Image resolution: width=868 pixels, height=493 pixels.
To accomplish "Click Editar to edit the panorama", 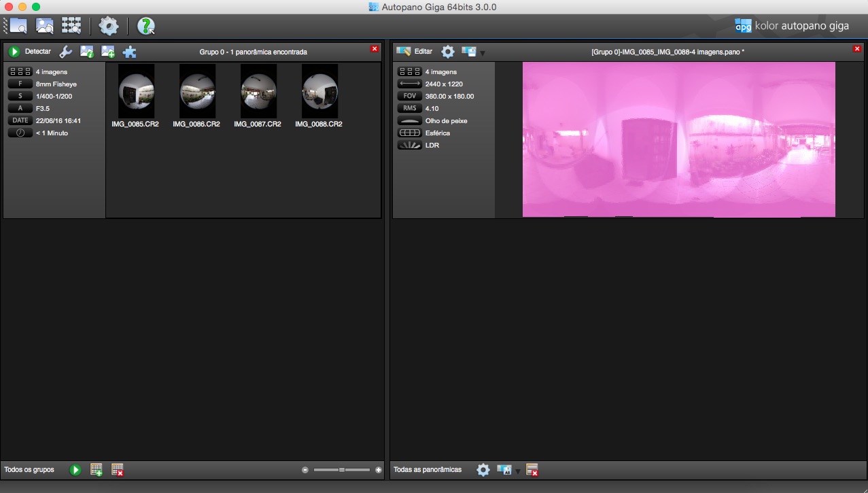I will pyautogui.click(x=415, y=52).
